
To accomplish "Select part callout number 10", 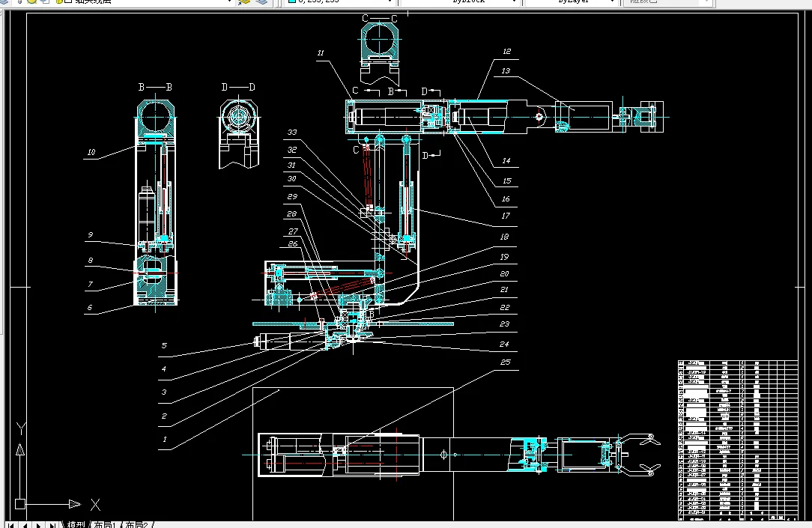I will pyautogui.click(x=91, y=152).
